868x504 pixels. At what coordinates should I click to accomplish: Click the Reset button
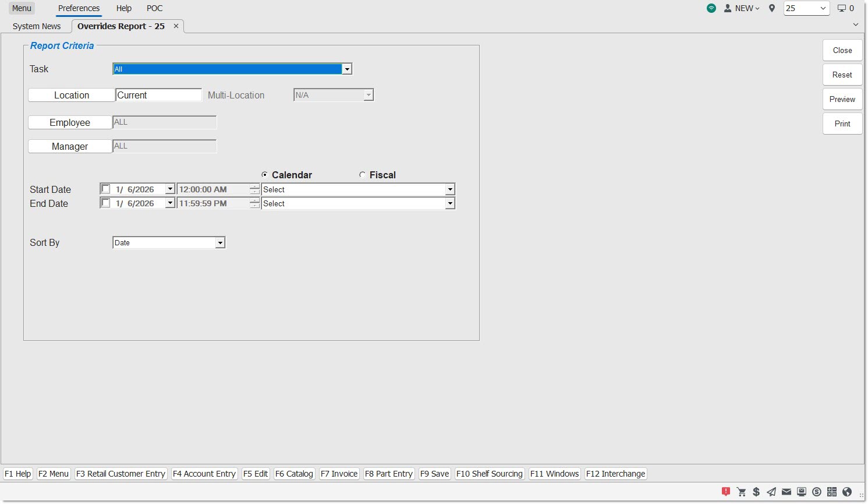[x=842, y=75]
